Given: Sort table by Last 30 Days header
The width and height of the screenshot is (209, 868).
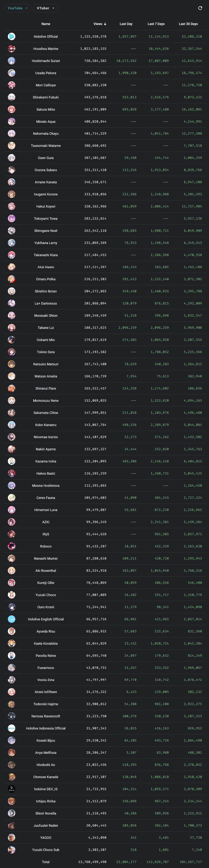Looking at the screenshot, I should point(188,24).
